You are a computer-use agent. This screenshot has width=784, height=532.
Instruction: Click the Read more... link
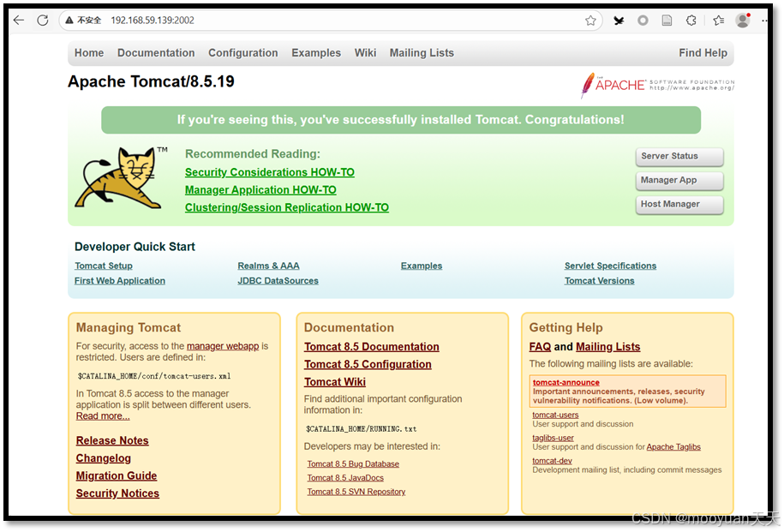click(x=103, y=416)
